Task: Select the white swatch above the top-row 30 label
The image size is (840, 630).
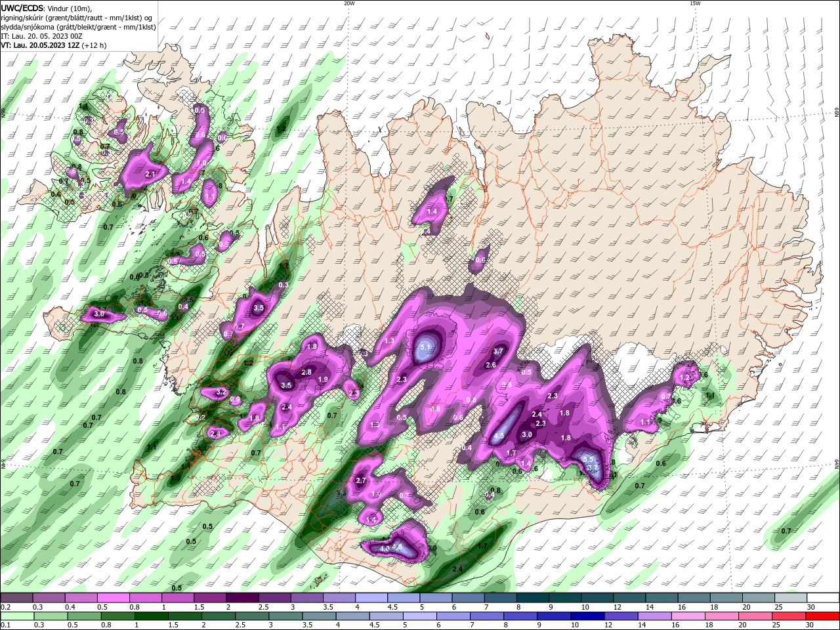Action: tap(822, 597)
